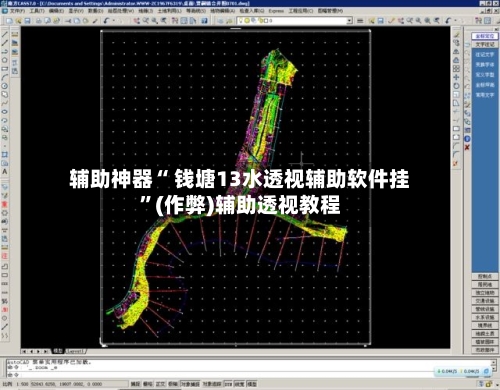Open the 工程应用(C) menu

(x=301, y=11)
